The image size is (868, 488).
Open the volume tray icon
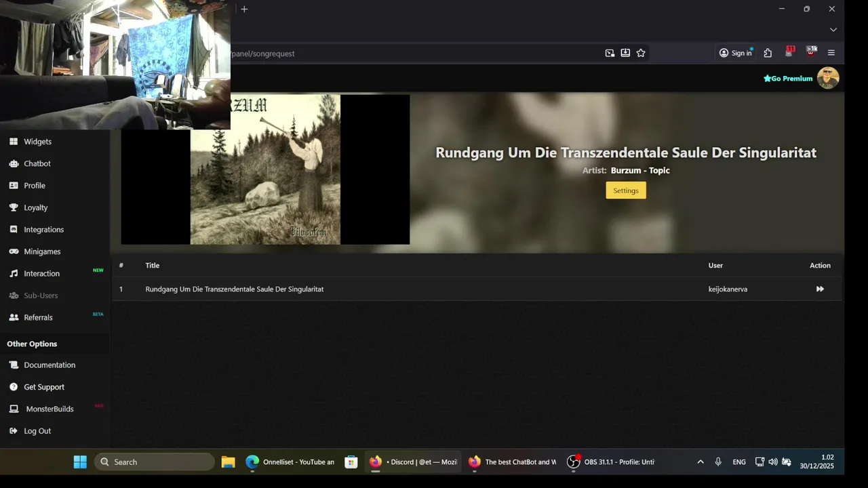pos(773,462)
